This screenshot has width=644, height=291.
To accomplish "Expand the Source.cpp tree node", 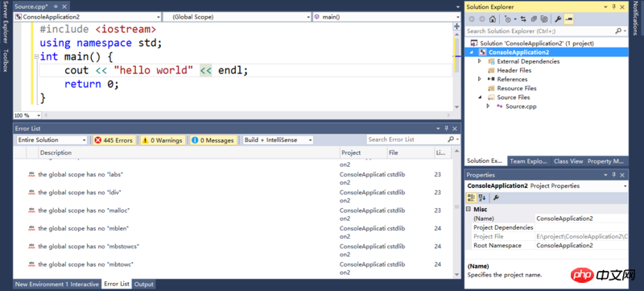I will pyautogui.click(x=488, y=106).
